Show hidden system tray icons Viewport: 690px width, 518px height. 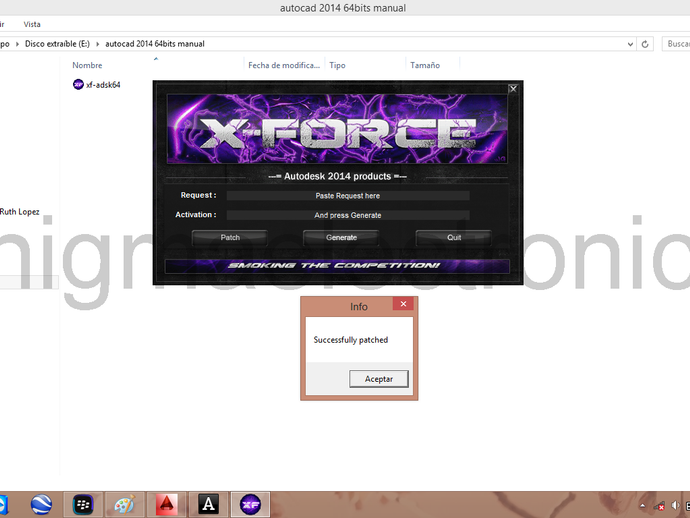coord(642,506)
